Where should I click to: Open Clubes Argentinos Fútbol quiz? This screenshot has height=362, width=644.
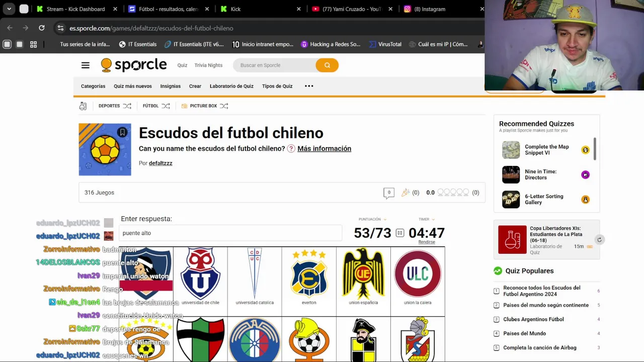[x=533, y=319]
